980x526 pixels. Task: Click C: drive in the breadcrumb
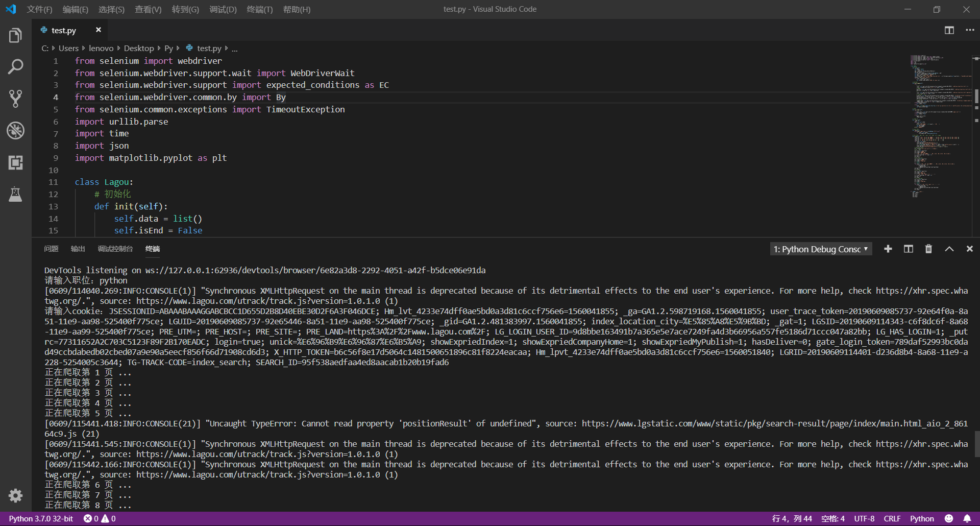click(x=45, y=48)
